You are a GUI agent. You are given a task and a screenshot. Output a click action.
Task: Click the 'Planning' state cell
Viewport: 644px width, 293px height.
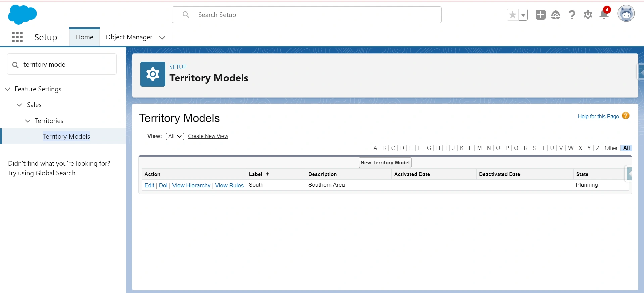pos(587,185)
